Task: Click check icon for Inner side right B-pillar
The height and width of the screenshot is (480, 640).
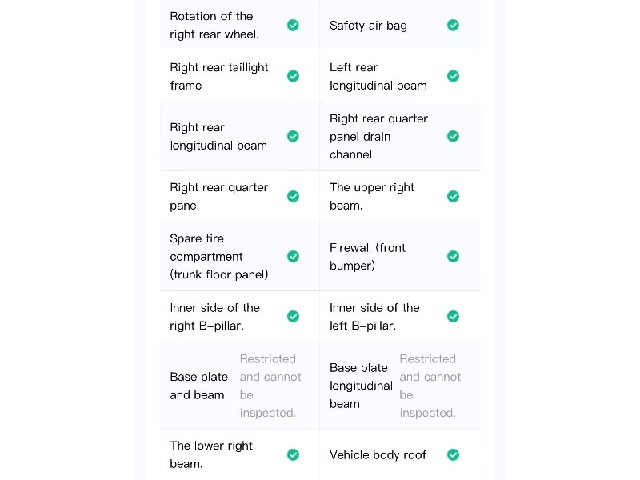Action: coord(293,316)
